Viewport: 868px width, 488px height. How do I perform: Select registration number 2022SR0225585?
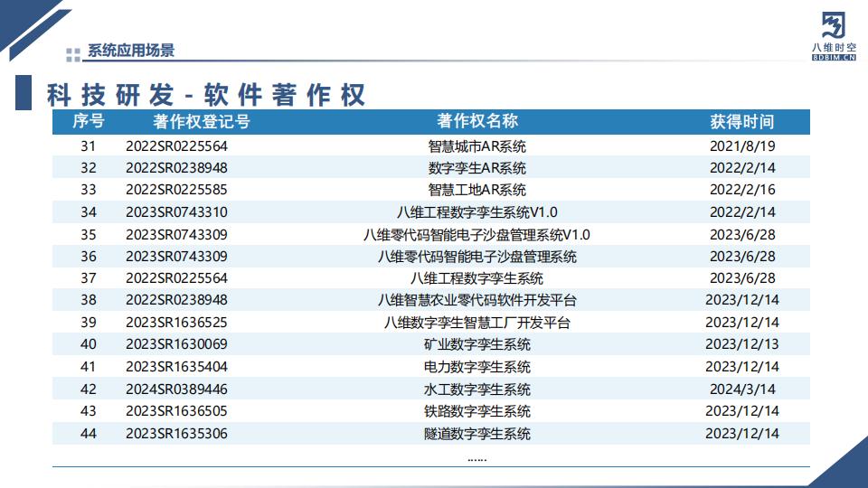click(176, 189)
